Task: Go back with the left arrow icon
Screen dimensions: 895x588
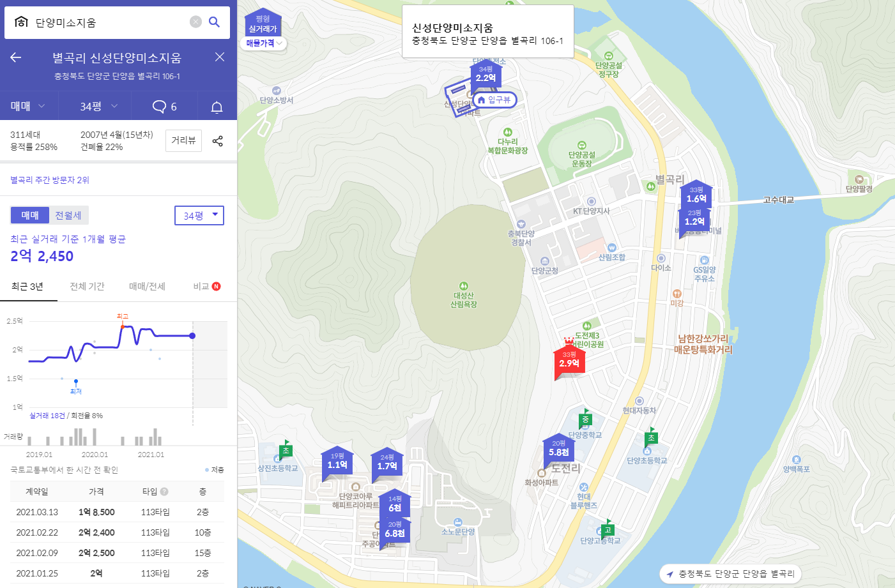Action: pos(16,57)
